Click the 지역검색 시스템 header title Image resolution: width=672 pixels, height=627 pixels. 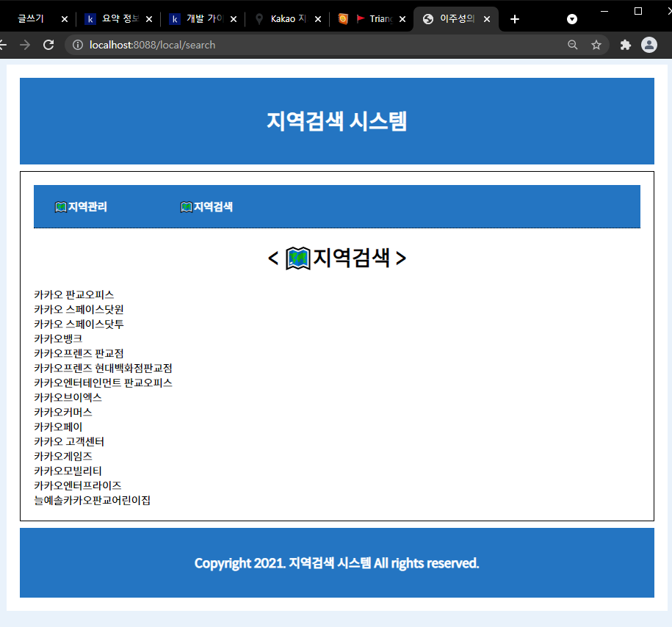[x=337, y=121]
